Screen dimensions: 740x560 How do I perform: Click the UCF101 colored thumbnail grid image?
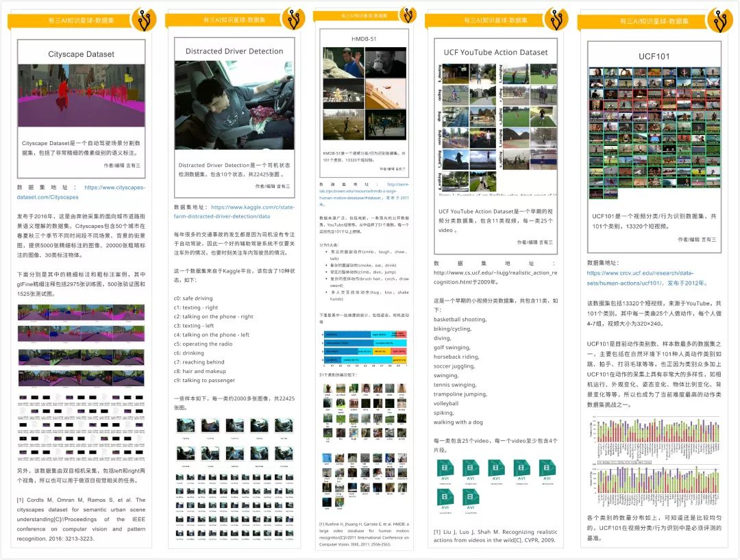point(654,133)
